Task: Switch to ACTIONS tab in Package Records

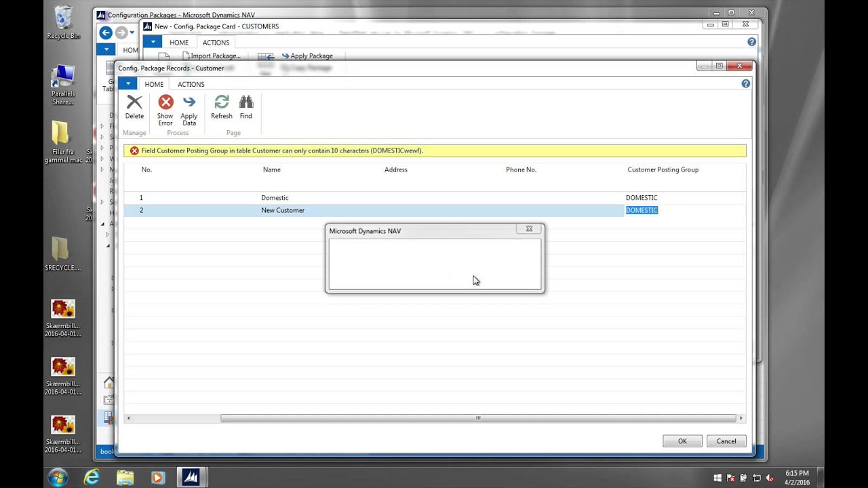Action: pyautogui.click(x=191, y=84)
